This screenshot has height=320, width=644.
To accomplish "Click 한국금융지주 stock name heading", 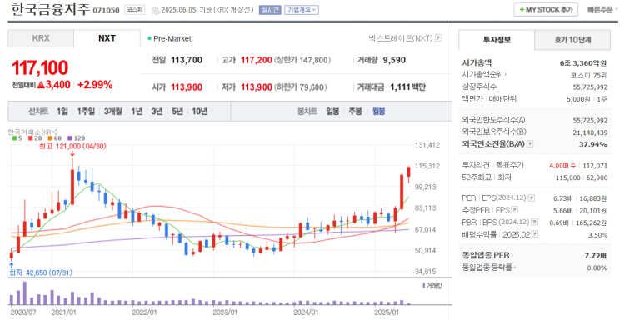I will [x=50, y=9].
